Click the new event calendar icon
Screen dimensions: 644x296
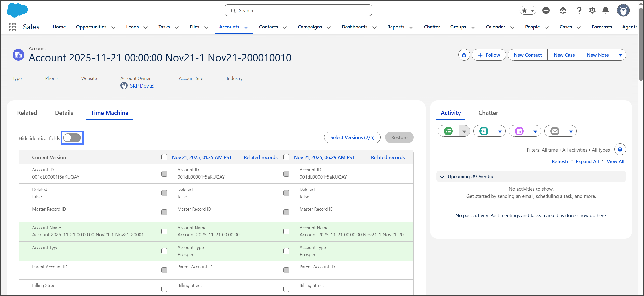[x=519, y=131]
